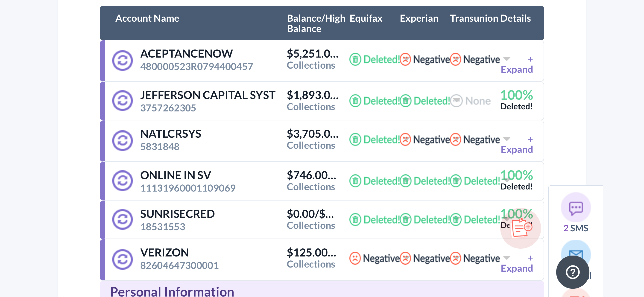The width and height of the screenshot is (644, 297).
Task: Open the SMS chat bubble icon
Action: (576, 208)
